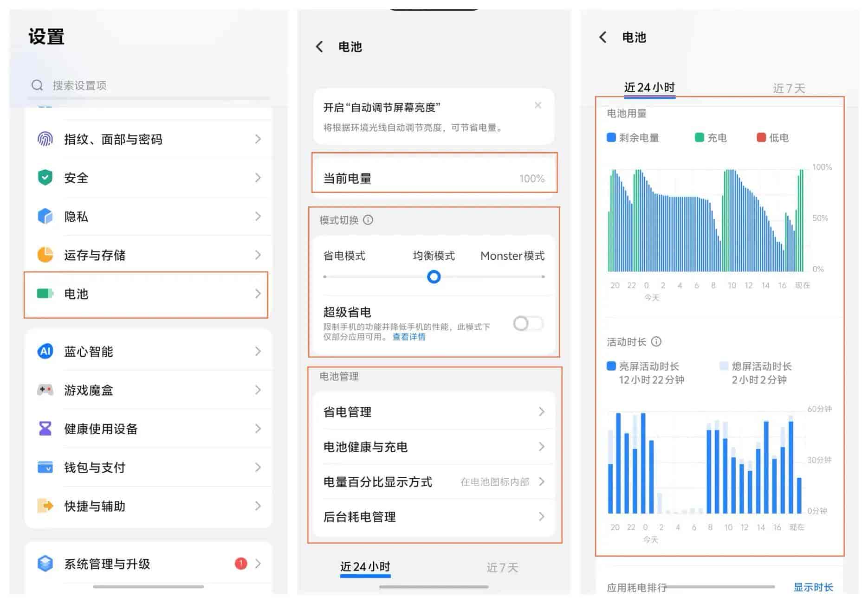Screen dimensions: 868x603
Task: Select the 均衡模式 label
Action: point(434,256)
